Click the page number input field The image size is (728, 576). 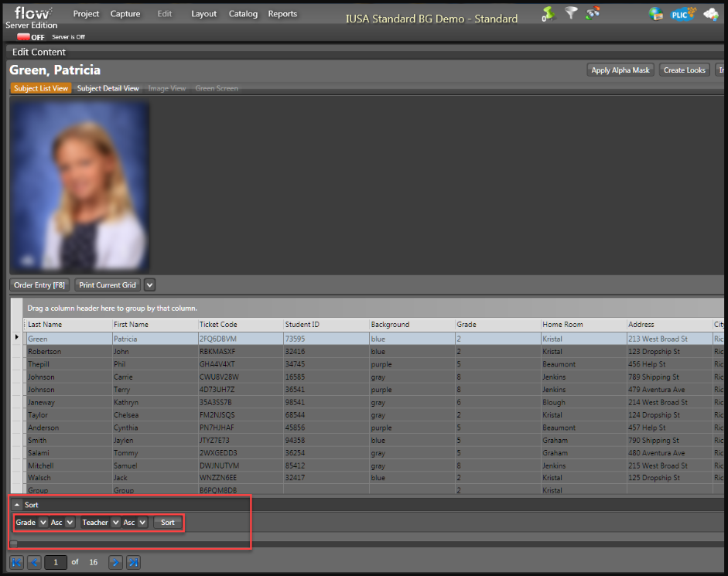click(55, 562)
